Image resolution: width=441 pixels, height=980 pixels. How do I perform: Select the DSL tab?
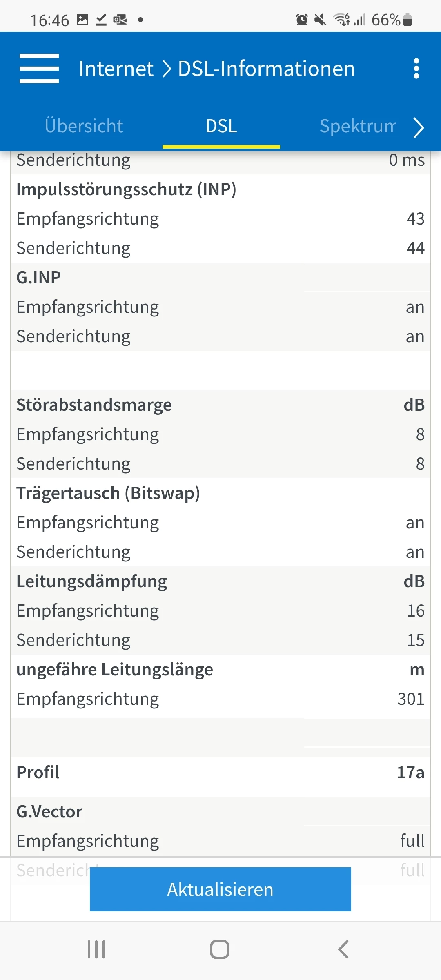(x=221, y=126)
